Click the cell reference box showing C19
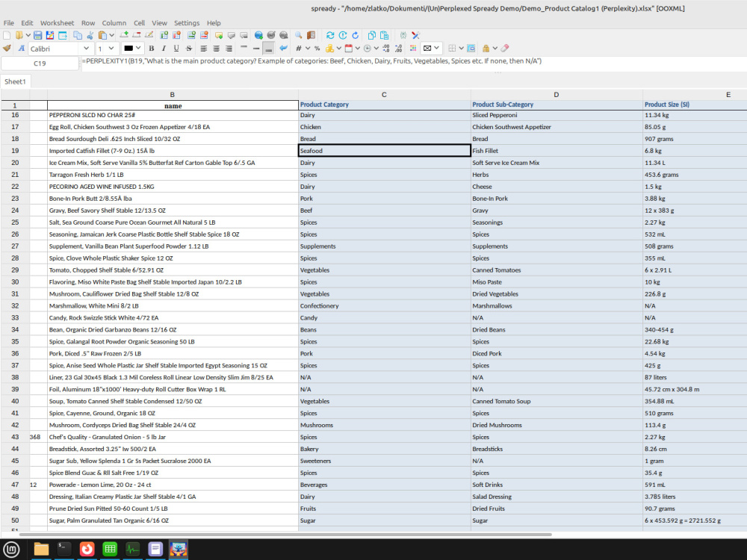747x560 pixels. pyautogui.click(x=41, y=63)
